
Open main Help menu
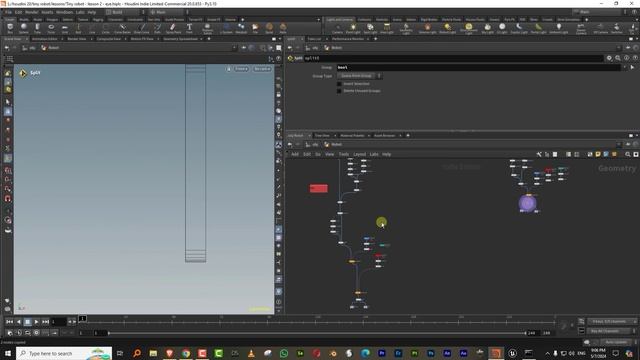click(x=91, y=12)
